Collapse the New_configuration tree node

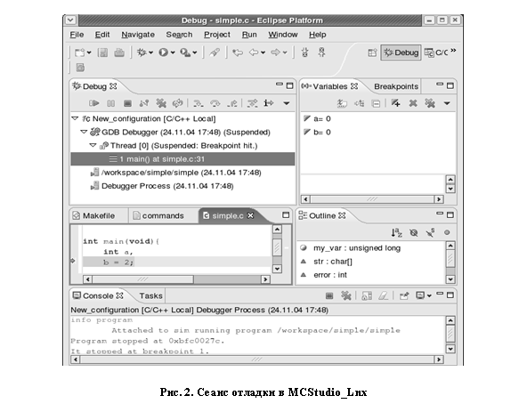75,118
